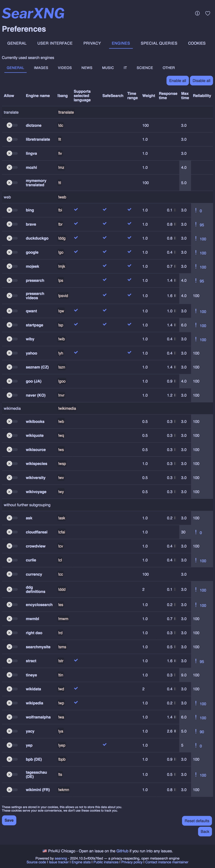Switch to the Privacy preferences tab
The width and height of the screenshot is (215, 868).
[92, 43]
